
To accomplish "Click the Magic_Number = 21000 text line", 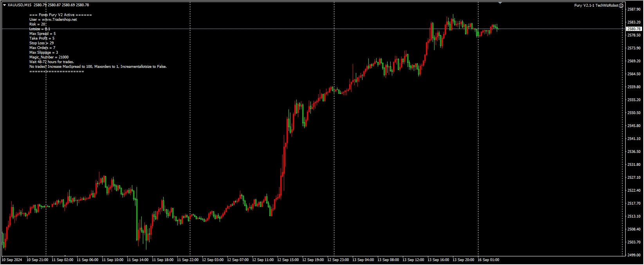I will tap(49, 57).
